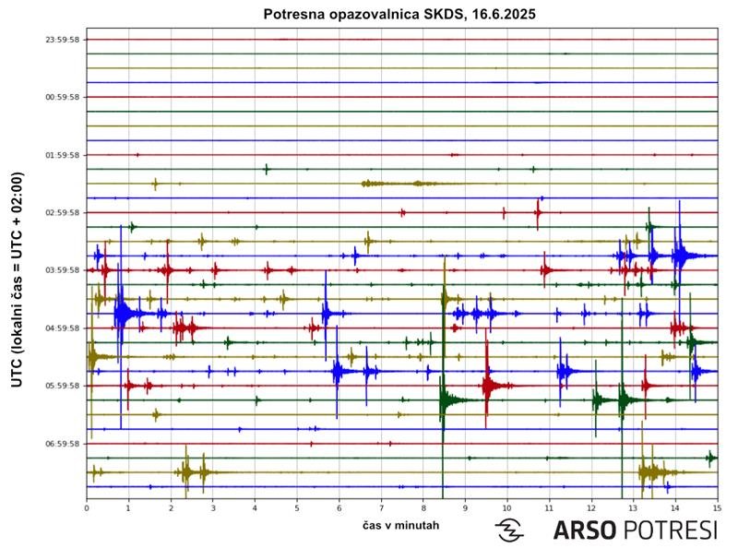The image size is (738, 560).
Task: Select the time label 04:59:58
Action: [63, 328]
